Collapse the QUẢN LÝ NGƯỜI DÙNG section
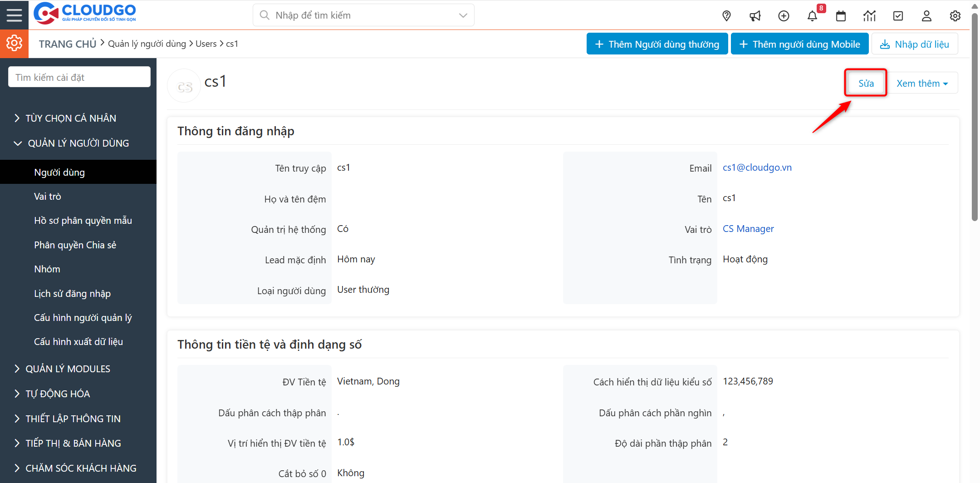 78,143
